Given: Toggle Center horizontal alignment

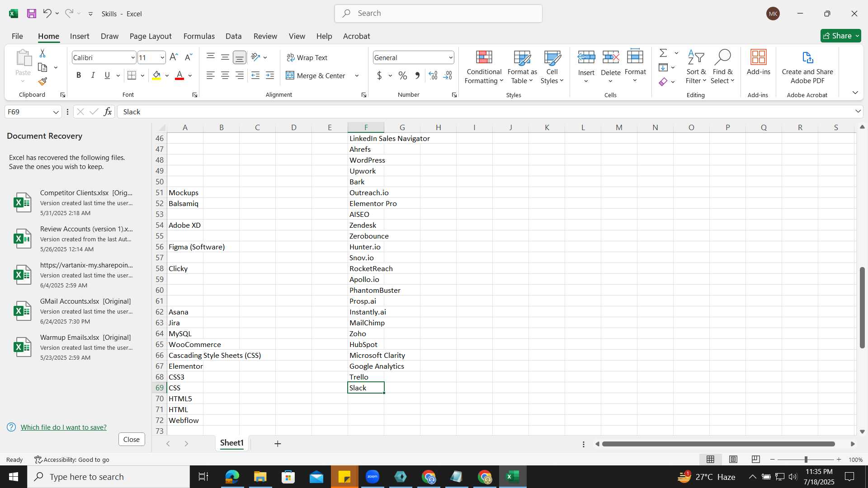Looking at the screenshot, I should [225, 75].
